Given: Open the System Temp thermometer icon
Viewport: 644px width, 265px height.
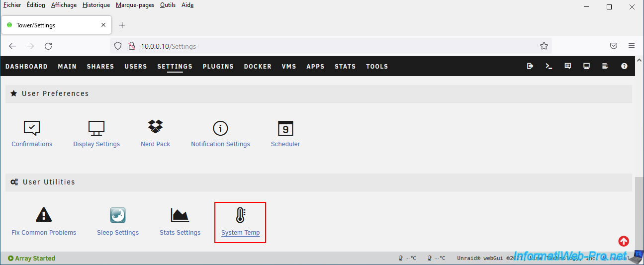Looking at the screenshot, I should (240, 215).
